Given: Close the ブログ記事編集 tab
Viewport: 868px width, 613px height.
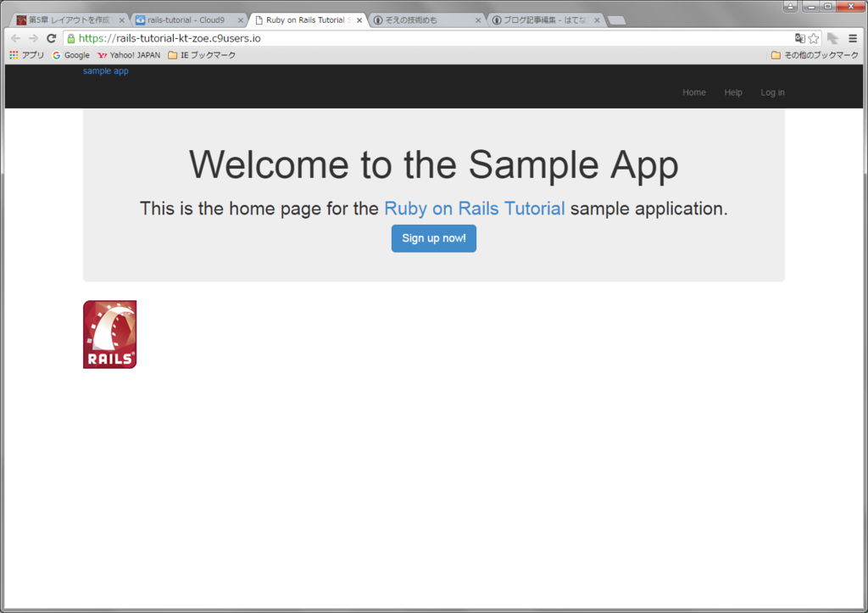Looking at the screenshot, I should (x=597, y=20).
